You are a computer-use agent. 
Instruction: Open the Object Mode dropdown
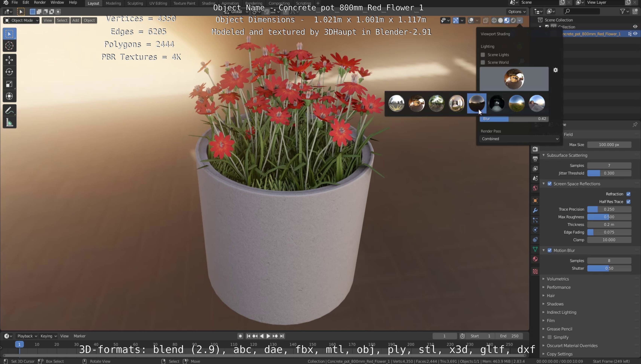(x=22, y=21)
